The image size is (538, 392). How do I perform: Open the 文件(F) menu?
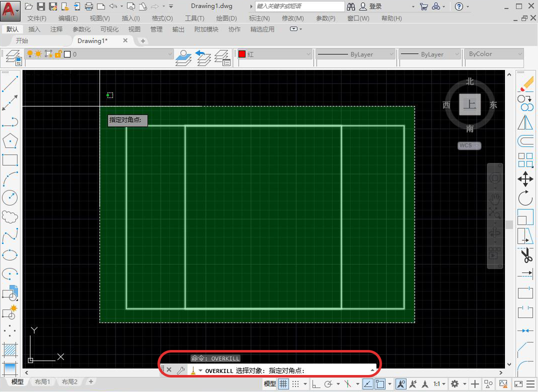click(36, 18)
